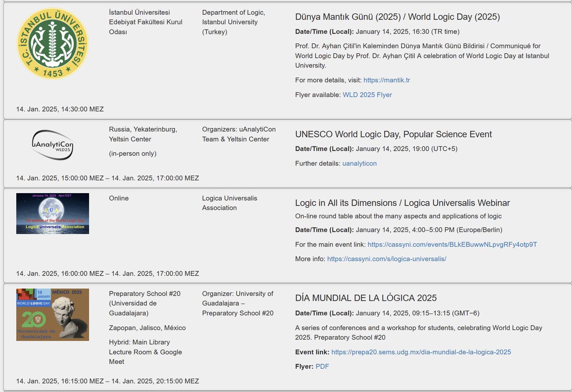
Task: Click the series of conferences and workshop description
Action: click(x=419, y=333)
